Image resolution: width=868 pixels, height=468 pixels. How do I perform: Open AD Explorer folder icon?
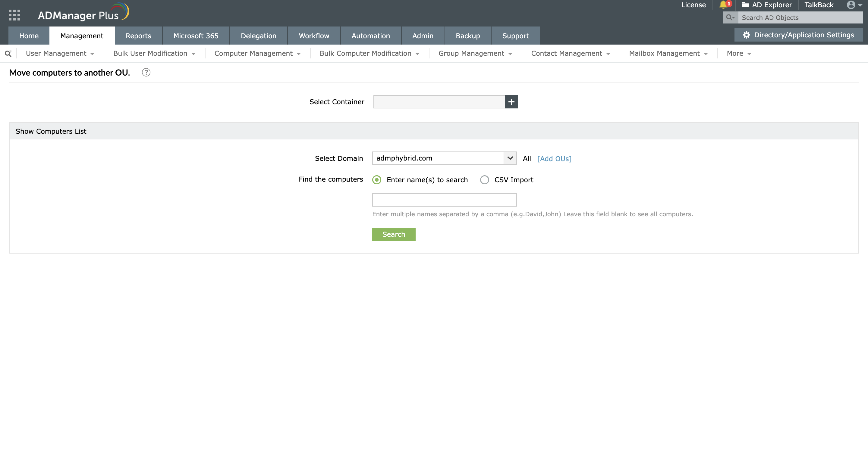[745, 5]
